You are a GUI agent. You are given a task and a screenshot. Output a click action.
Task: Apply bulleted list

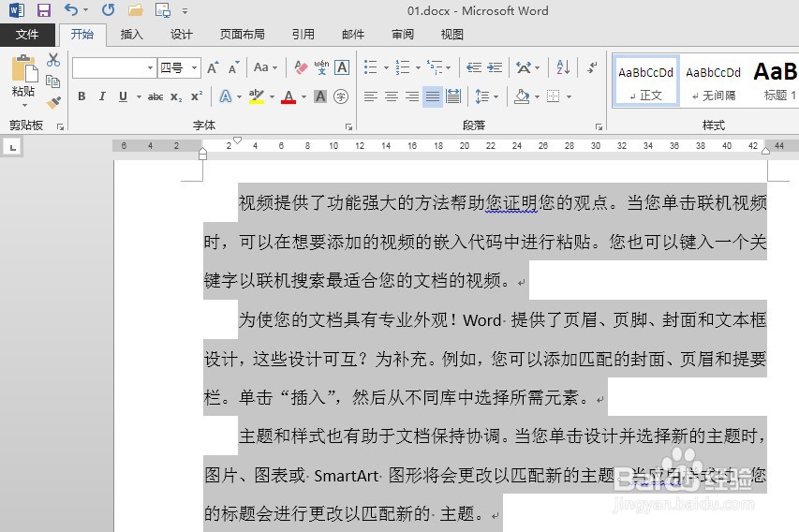pos(370,67)
